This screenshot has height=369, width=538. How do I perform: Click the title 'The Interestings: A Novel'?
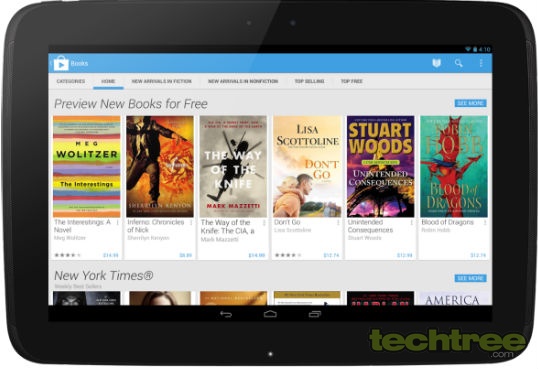pyautogui.click(x=82, y=226)
